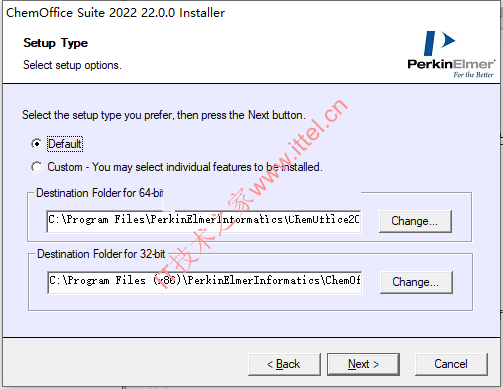Click the installer window title text
This screenshot has height=389, width=503.
tap(115, 13)
